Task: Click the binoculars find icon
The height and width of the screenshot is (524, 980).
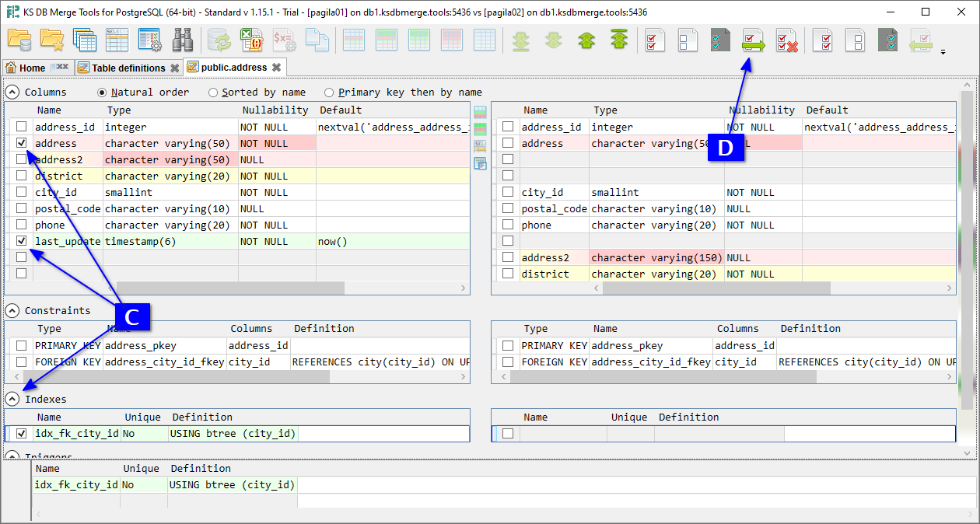Action: (x=183, y=40)
